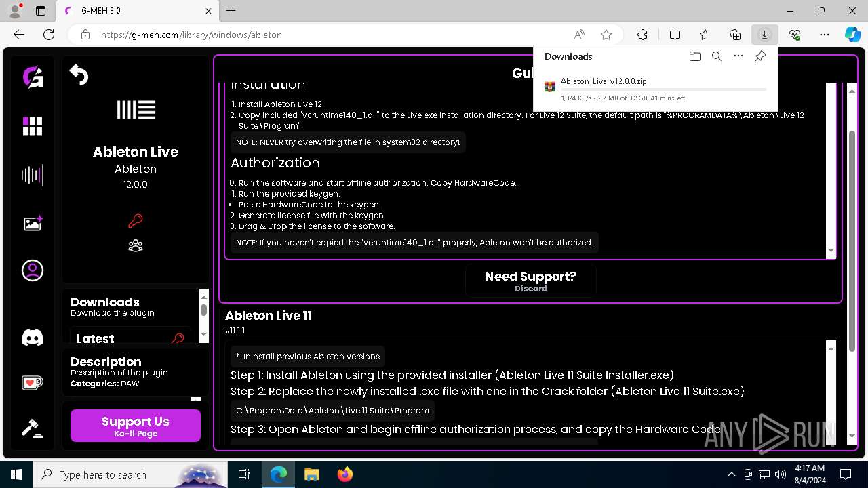The image size is (868, 488).
Task: Open tab actions menu icon
Action: click(x=41, y=11)
